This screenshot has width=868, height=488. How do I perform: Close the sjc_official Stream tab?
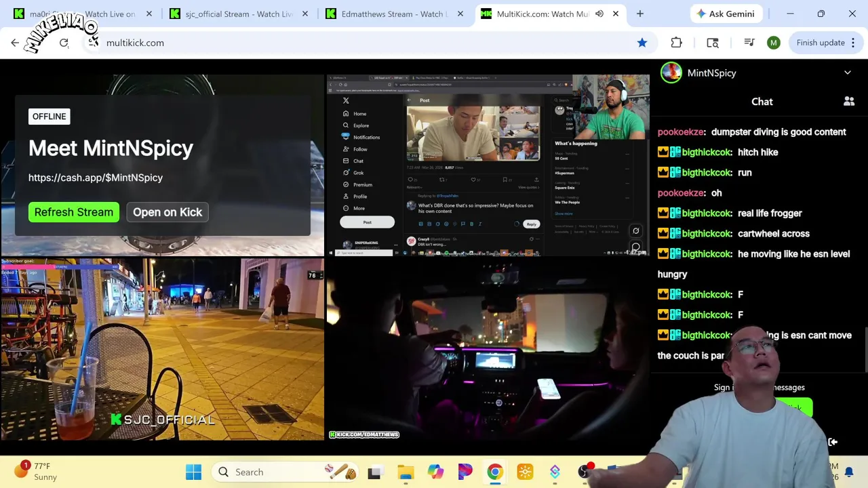coord(305,14)
